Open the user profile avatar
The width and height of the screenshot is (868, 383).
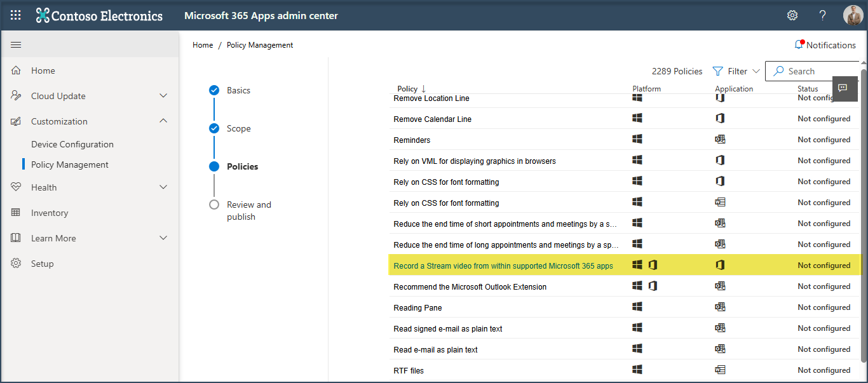pos(853,15)
